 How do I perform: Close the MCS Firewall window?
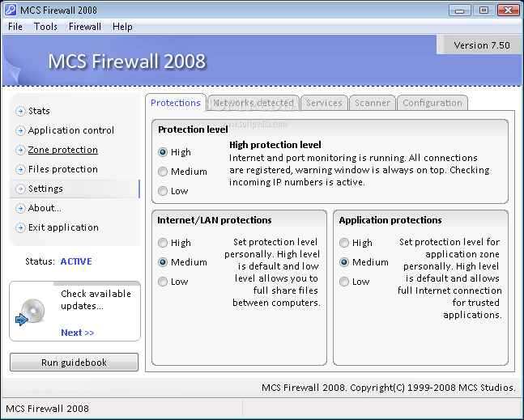click(x=508, y=11)
